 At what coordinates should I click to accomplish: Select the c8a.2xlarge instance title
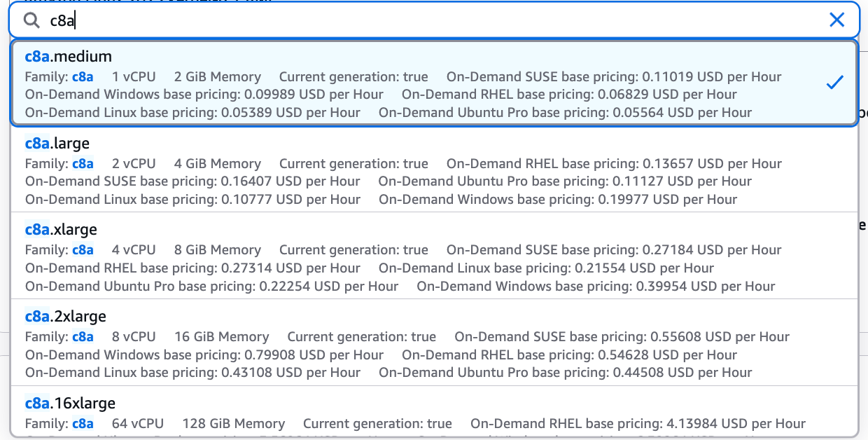tap(66, 317)
